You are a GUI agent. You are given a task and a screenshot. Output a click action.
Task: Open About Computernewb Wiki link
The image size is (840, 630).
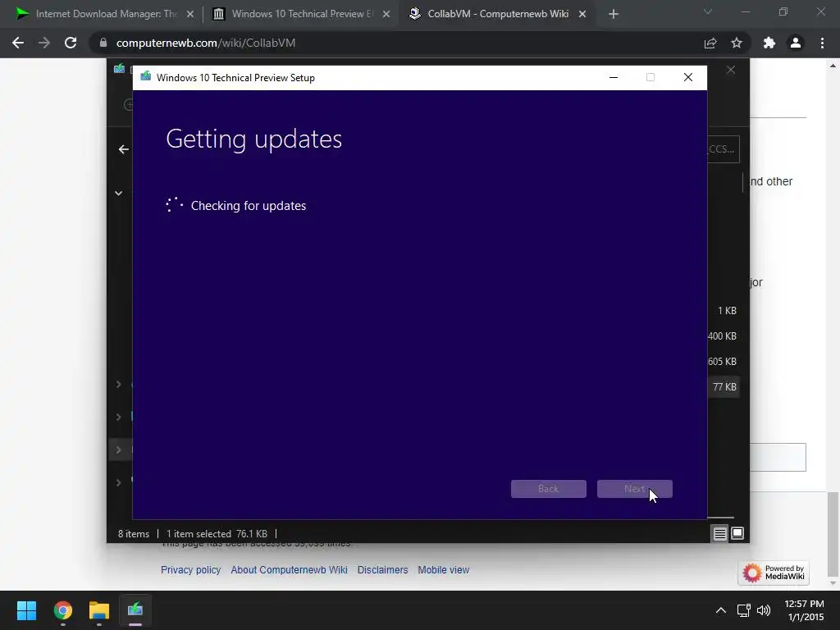tap(289, 570)
